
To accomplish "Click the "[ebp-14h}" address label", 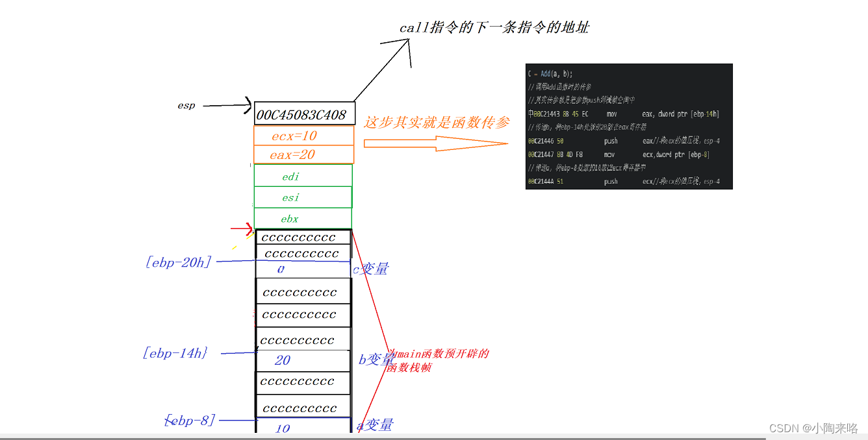I will pyautogui.click(x=175, y=353).
